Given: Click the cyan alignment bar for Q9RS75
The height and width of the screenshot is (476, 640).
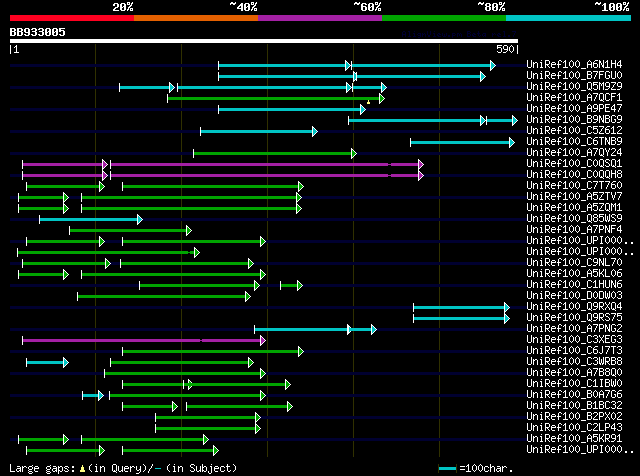Looking at the screenshot, I should click(x=462, y=318).
